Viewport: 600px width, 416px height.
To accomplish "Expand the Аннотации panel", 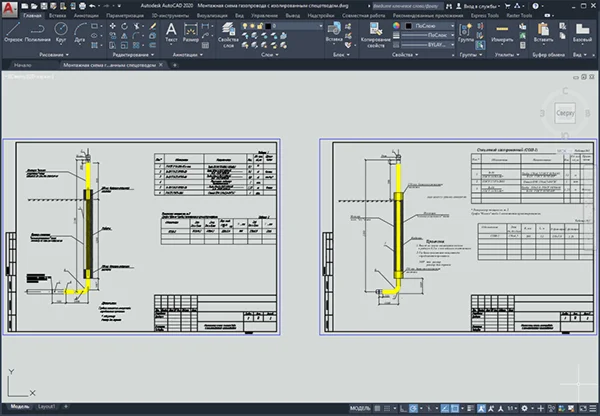I will [x=188, y=55].
